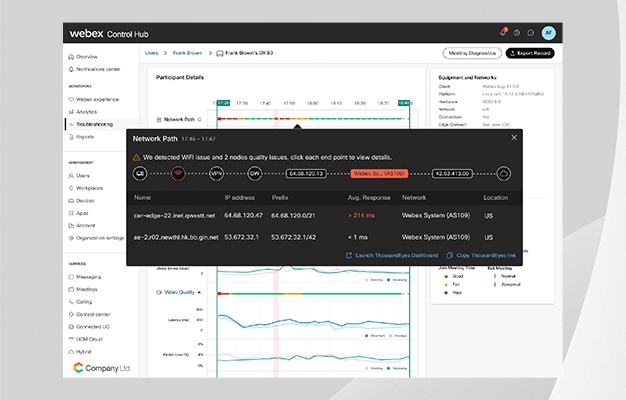Click the Export Record button

pos(530,53)
